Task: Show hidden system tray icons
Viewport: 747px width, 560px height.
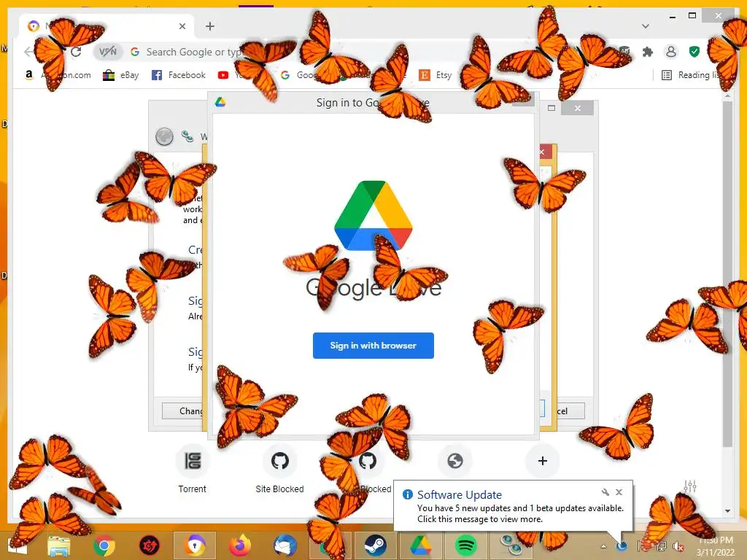Action: (603, 546)
